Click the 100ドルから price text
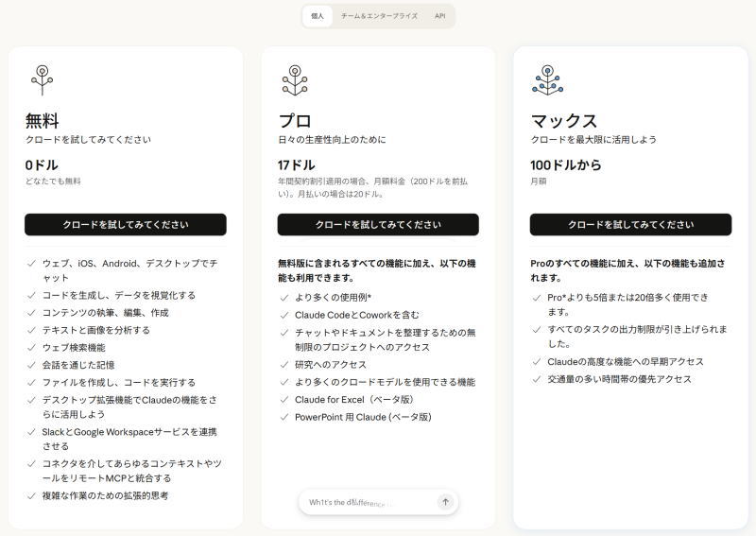 pos(565,164)
